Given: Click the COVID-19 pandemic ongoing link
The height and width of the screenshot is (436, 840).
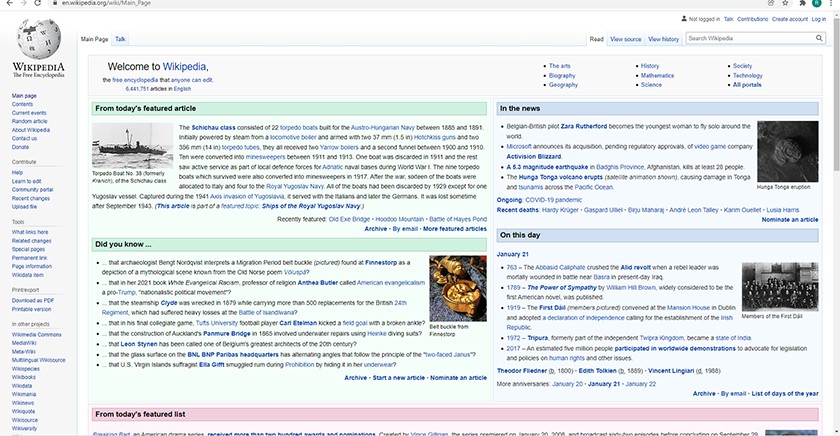Looking at the screenshot, I should point(553,200).
